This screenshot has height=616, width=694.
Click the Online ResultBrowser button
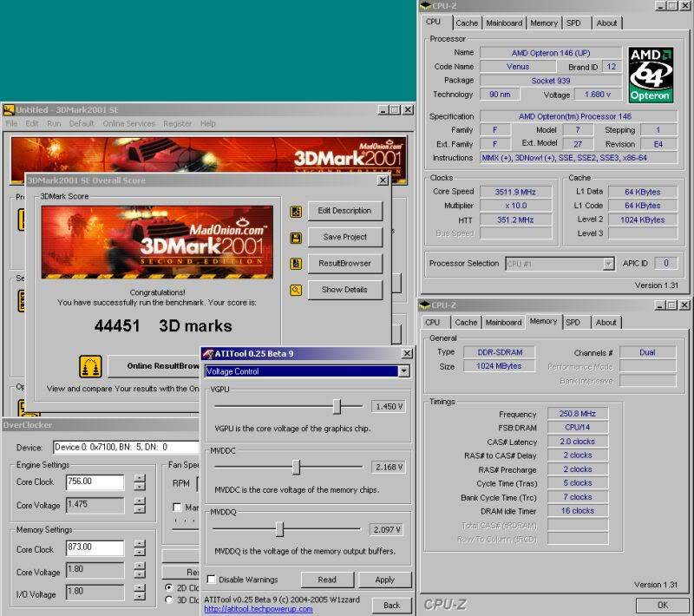[154, 366]
